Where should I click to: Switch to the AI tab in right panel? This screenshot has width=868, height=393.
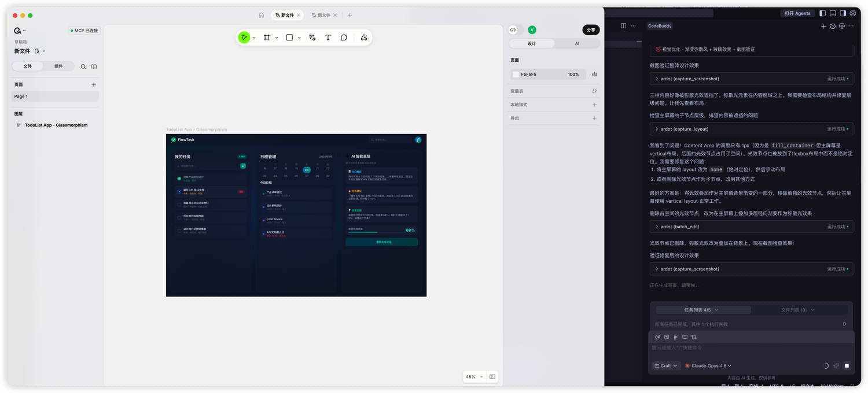[577, 44]
